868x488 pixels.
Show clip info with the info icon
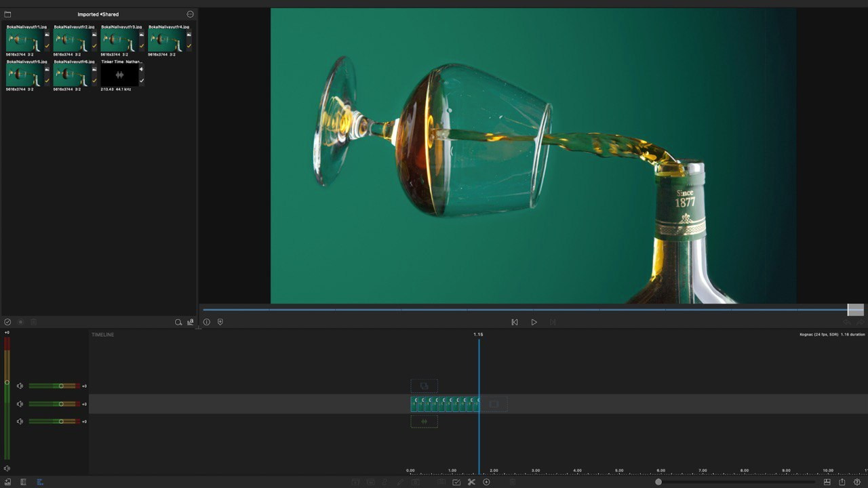pyautogui.click(x=207, y=323)
